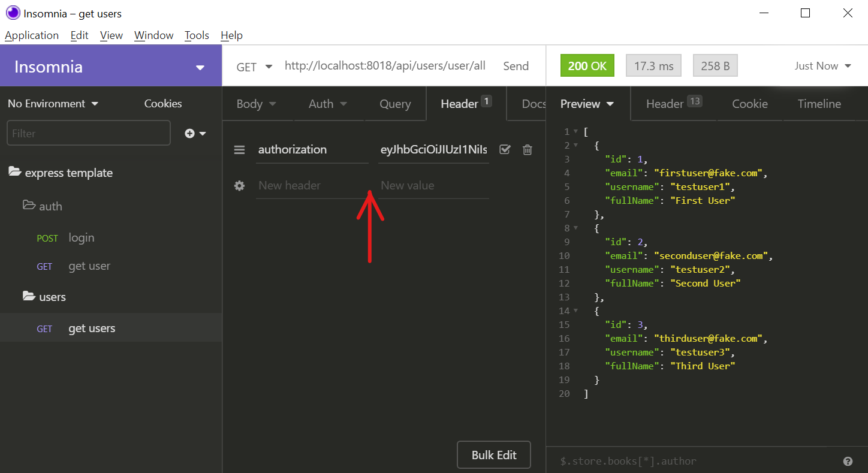Toggle the authorization header enabled checkbox
Image resolution: width=868 pixels, height=473 pixels.
pyautogui.click(x=505, y=150)
